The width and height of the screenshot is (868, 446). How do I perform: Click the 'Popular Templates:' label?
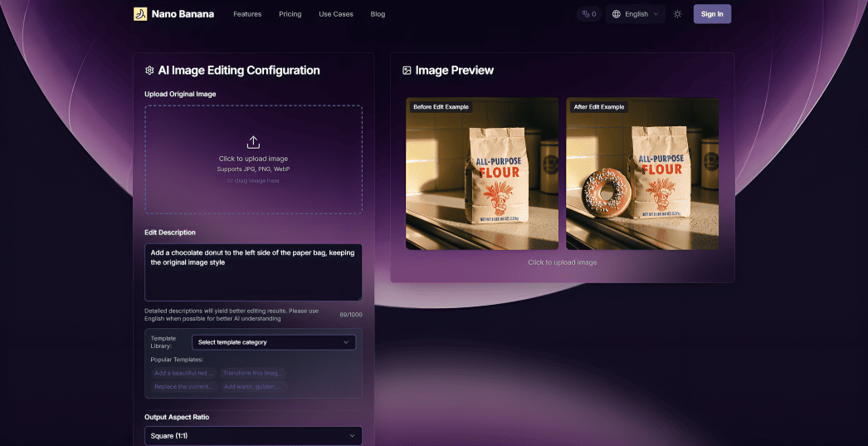click(177, 360)
